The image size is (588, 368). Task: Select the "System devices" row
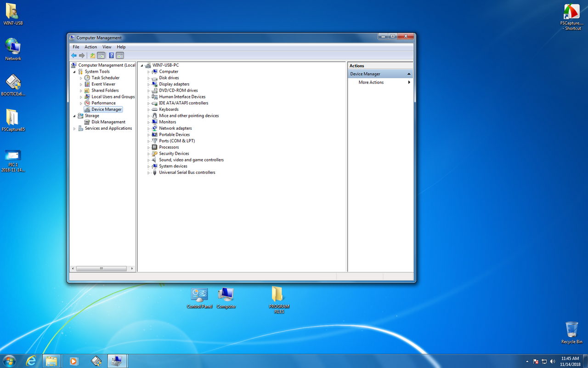[173, 166]
